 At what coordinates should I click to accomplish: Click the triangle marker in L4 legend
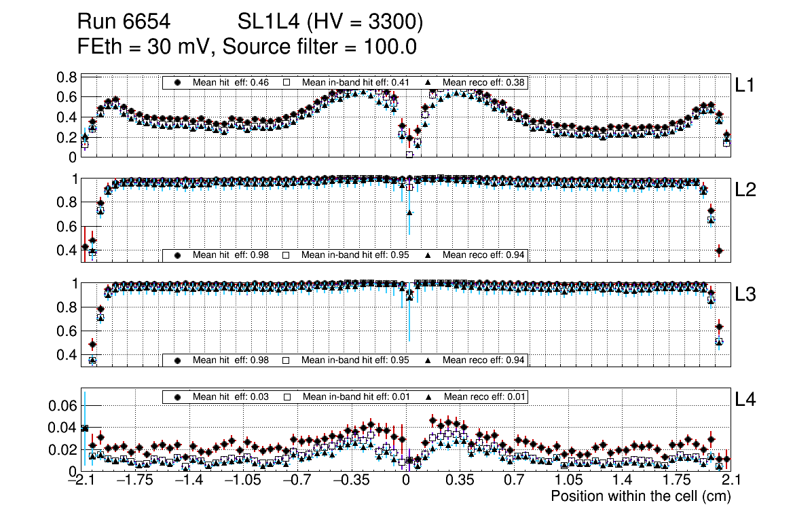point(429,396)
